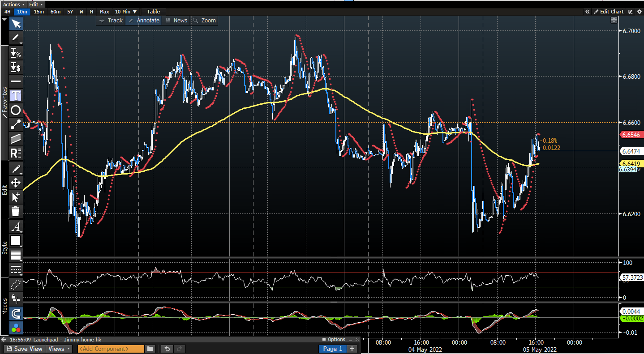Screen dimensions: 644x354
Task: Select the 15m timeframe tab
Action: [39, 12]
